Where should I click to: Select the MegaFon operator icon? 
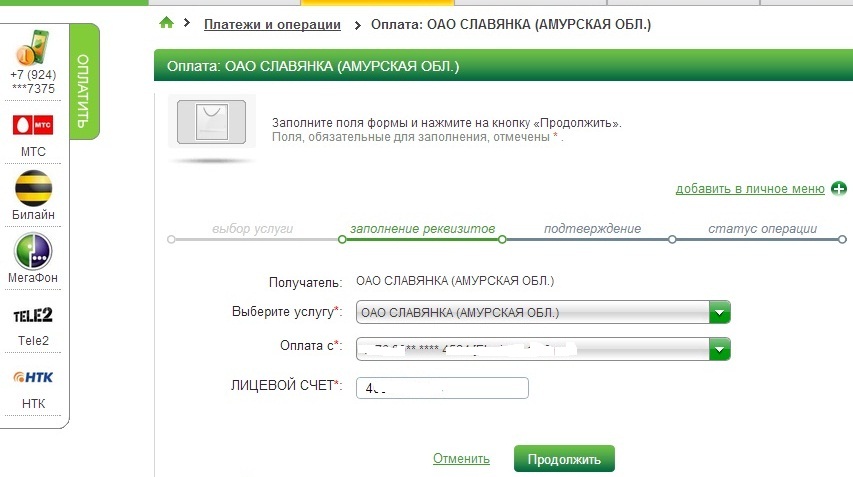point(33,250)
